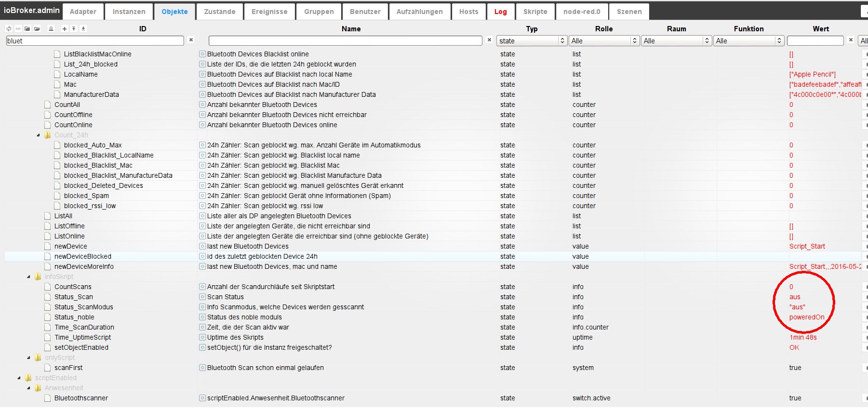The height and width of the screenshot is (410, 868).
Task: Open the Typ filter dropdown showing state
Action: pyautogui.click(x=532, y=41)
